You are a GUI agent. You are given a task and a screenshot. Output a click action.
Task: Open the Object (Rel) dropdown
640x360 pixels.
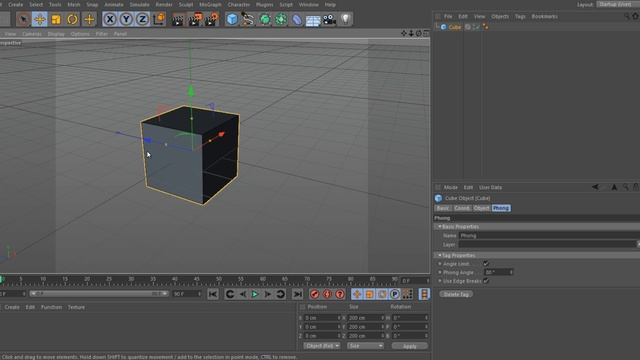(x=322, y=346)
